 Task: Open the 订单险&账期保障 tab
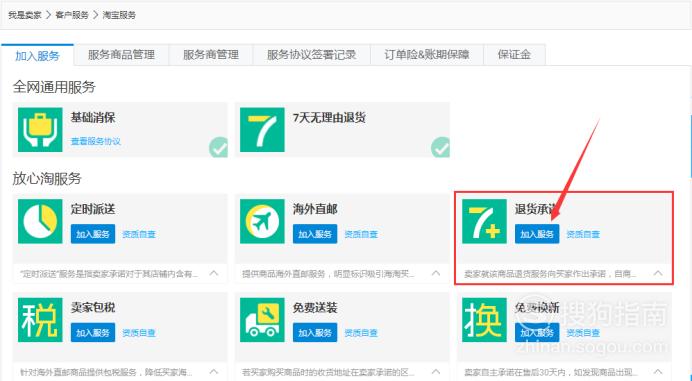click(427, 55)
